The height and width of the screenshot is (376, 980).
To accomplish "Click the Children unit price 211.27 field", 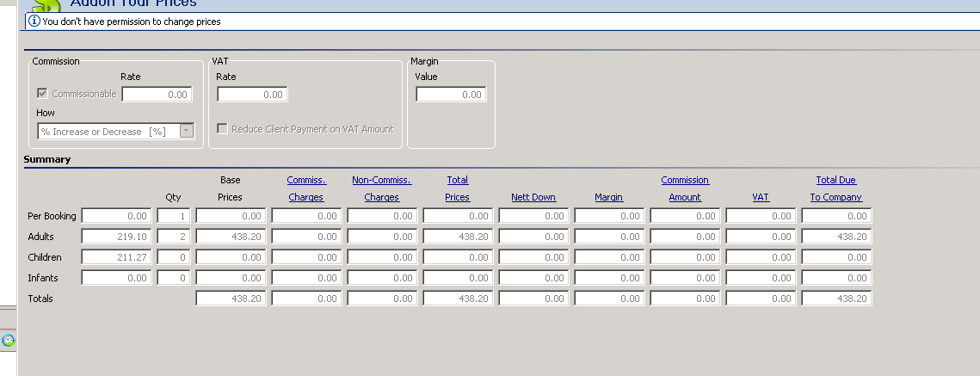I will tap(116, 257).
